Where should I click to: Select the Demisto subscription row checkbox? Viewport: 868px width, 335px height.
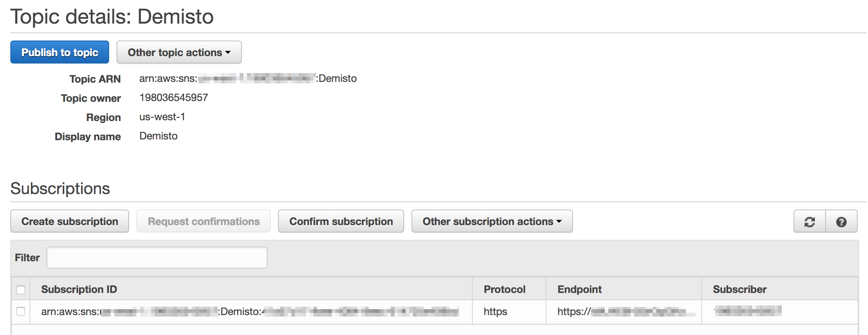21,312
